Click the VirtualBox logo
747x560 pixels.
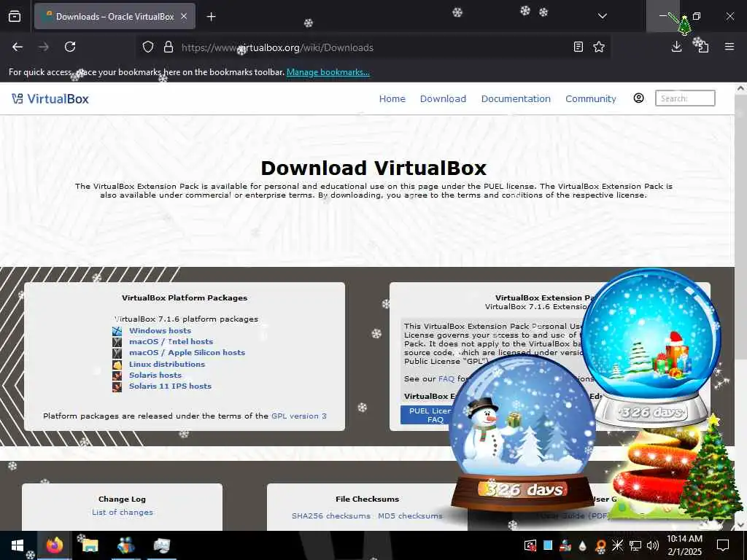tap(50, 99)
